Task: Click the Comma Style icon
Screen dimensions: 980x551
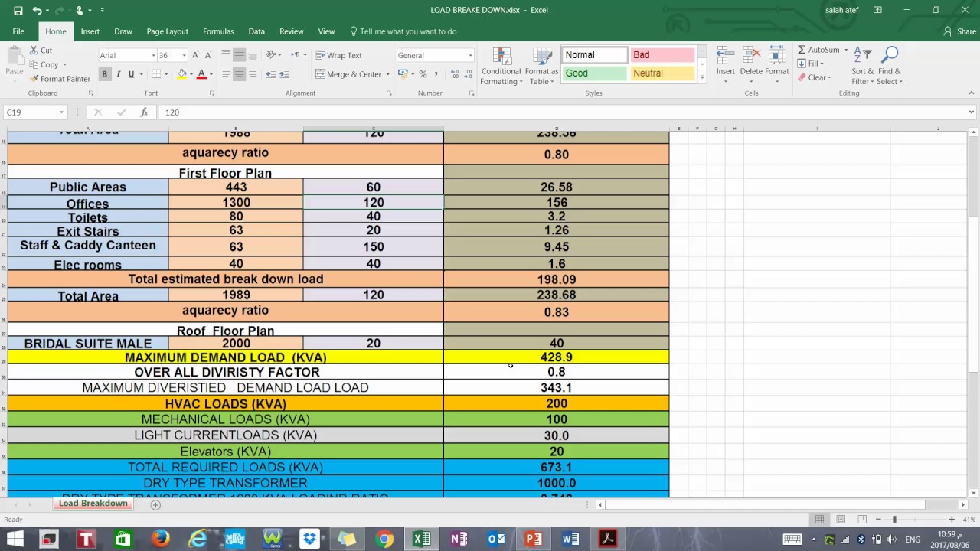Action: 436,74
